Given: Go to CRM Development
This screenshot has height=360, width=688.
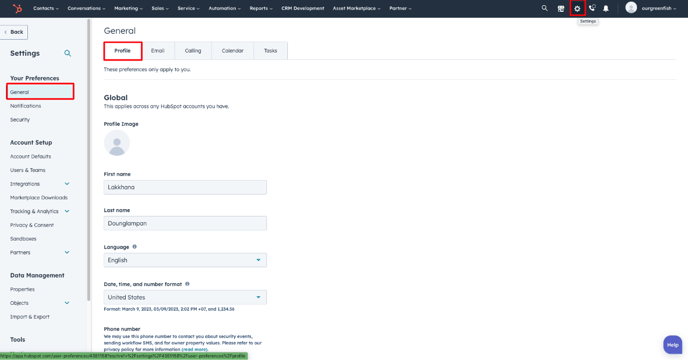Looking at the screenshot, I should tap(303, 8).
